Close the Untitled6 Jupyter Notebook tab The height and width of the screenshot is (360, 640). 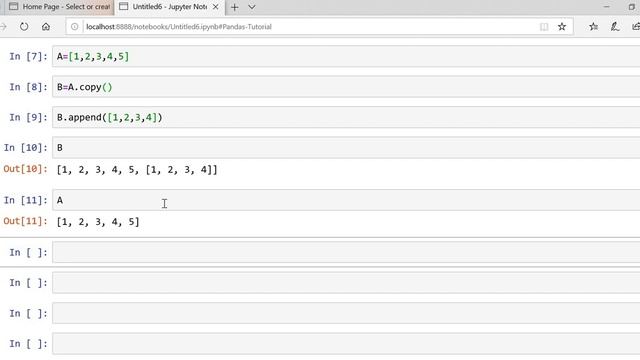216,7
